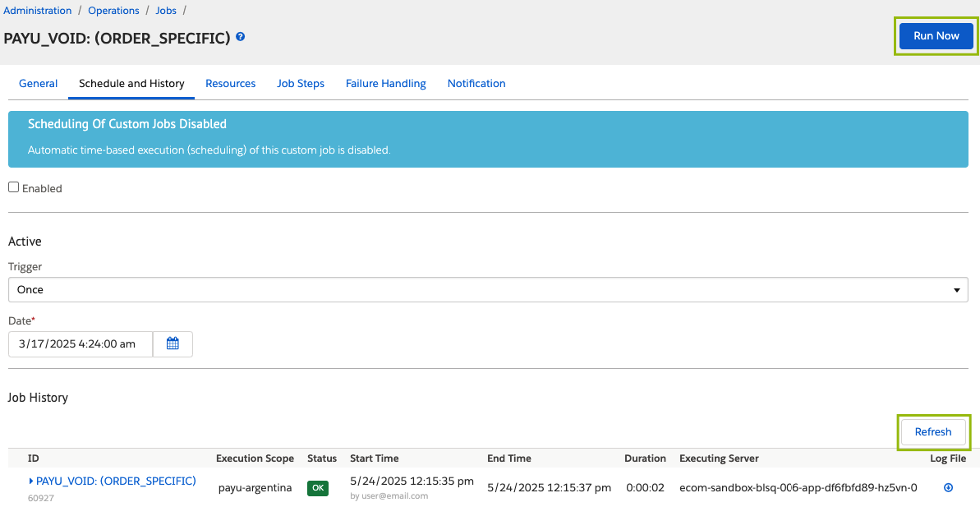Viewport: 980px width, 516px height.
Task: Switch to the General tab
Action: coord(38,83)
